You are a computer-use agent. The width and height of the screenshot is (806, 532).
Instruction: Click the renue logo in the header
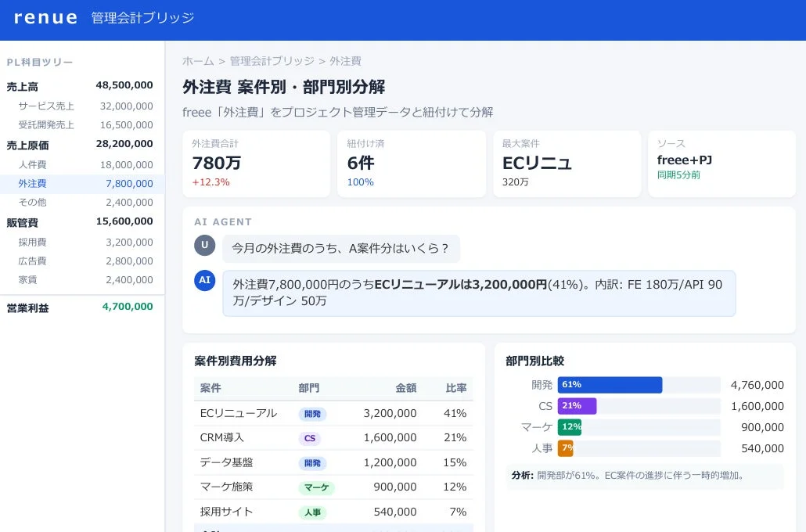45,16
